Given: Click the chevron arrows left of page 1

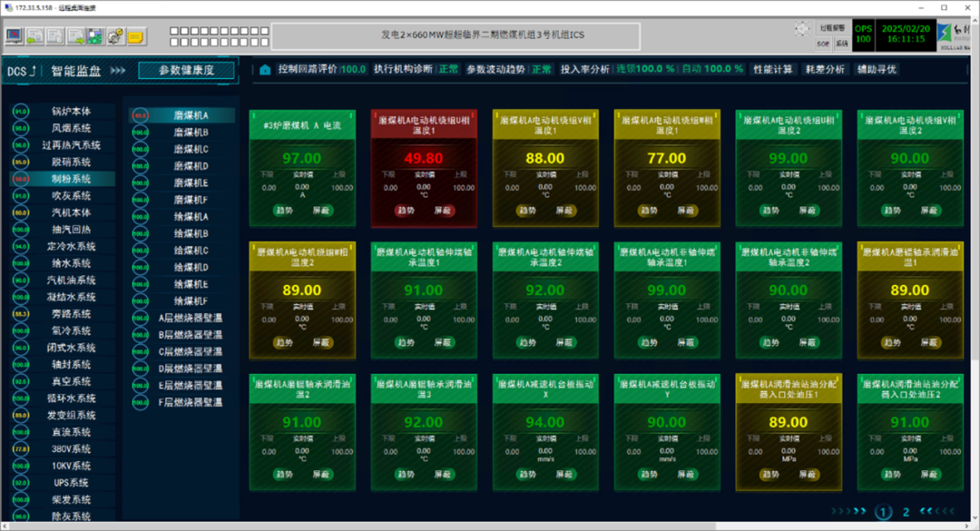Looking at the screenshot, I should pos(849,512).
